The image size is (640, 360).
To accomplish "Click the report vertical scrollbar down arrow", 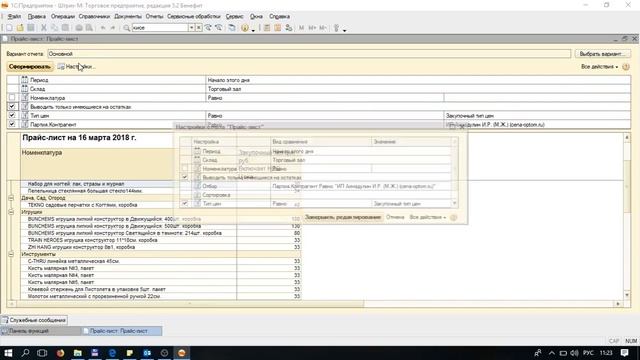I will coord(627,295).
